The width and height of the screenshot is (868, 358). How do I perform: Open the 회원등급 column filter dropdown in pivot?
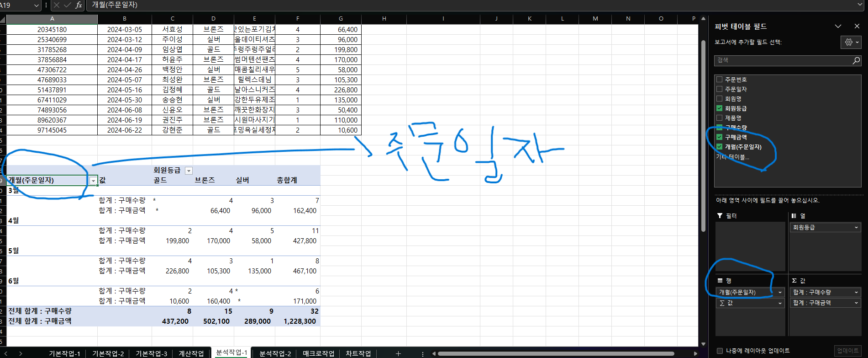point(189,171)
